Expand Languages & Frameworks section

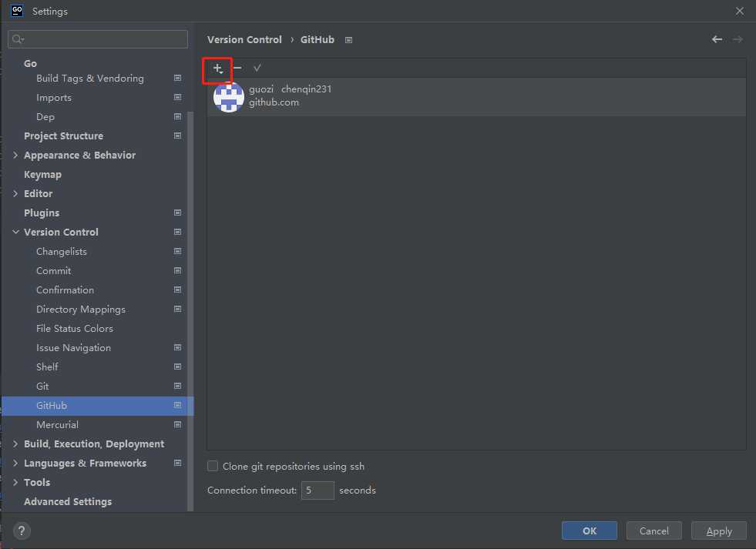point(15,463)
